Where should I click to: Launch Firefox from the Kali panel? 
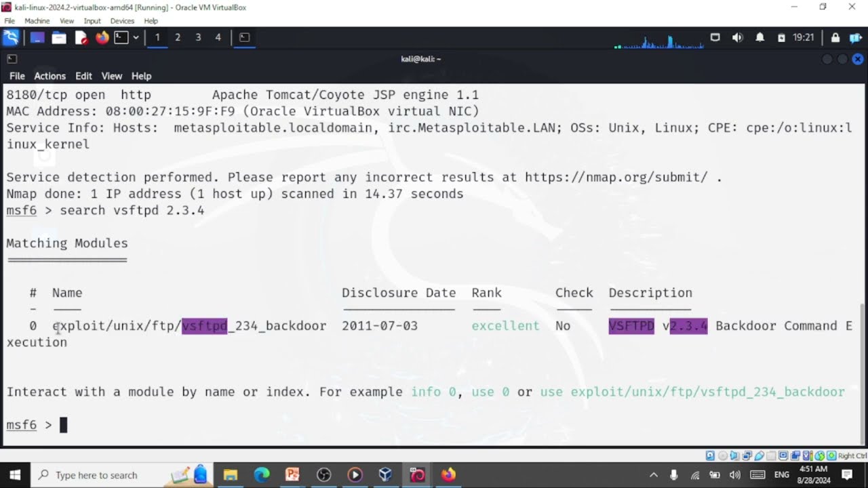(102, 37)
